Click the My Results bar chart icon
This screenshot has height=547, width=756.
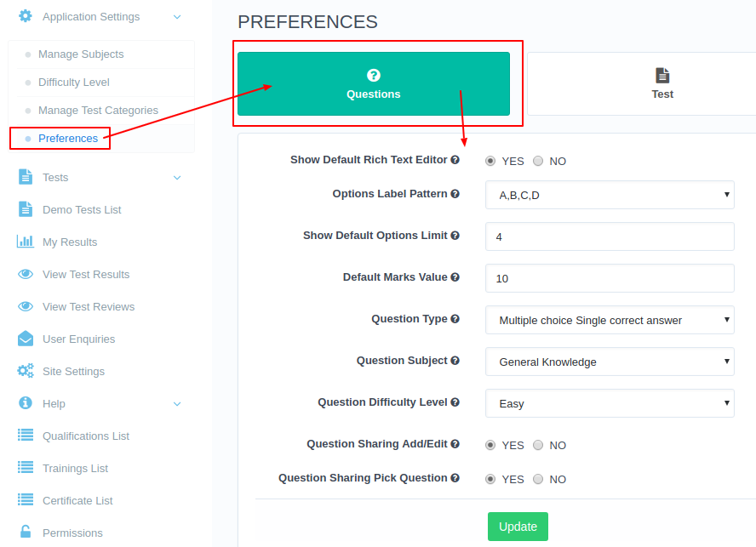(x=25, y=242)
